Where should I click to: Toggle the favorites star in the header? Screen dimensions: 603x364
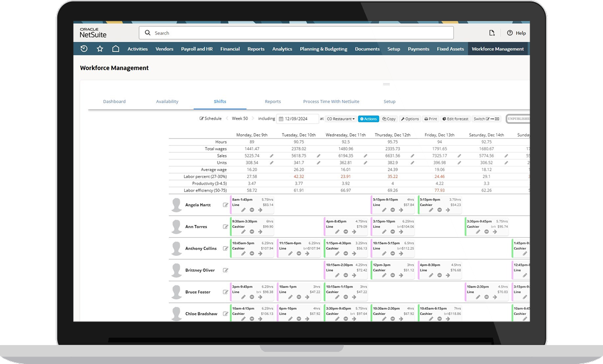(100, 48)
